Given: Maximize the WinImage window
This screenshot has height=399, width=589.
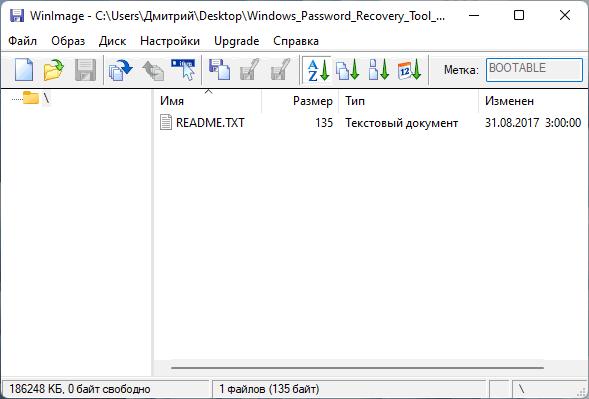Looking at the screenshot, I should pyautogui.click(x=519, y=15).
